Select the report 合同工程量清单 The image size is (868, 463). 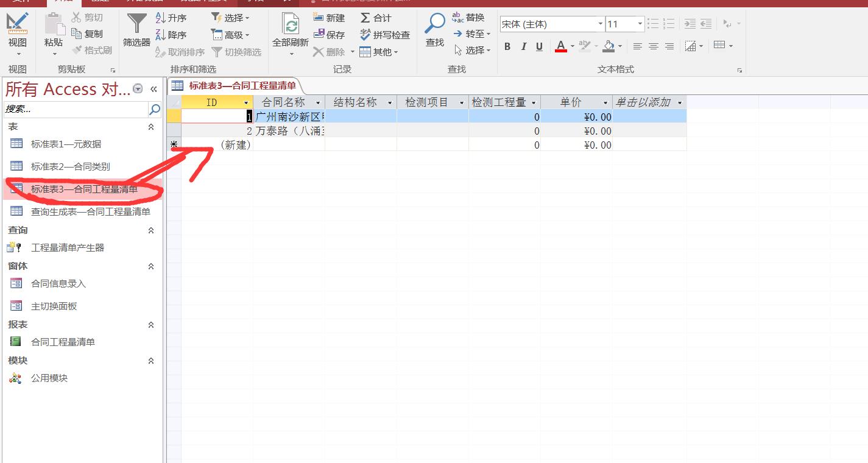[82, 342]
